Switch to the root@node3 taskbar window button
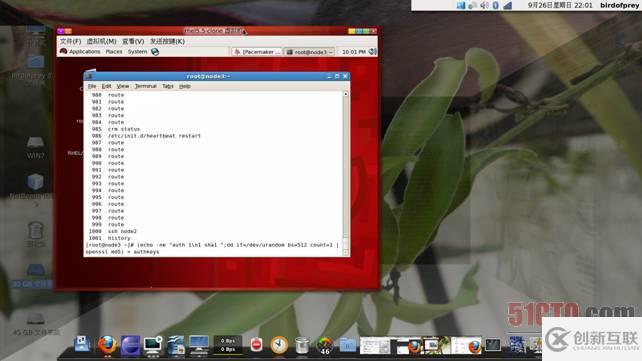The width and height of the screenshot is (642, 361). click(x=310, y=52)
